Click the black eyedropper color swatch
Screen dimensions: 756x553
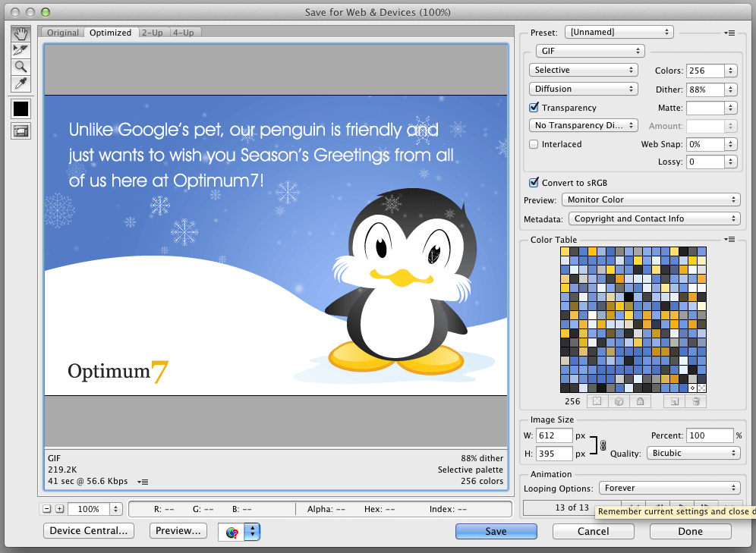[20, 109]
